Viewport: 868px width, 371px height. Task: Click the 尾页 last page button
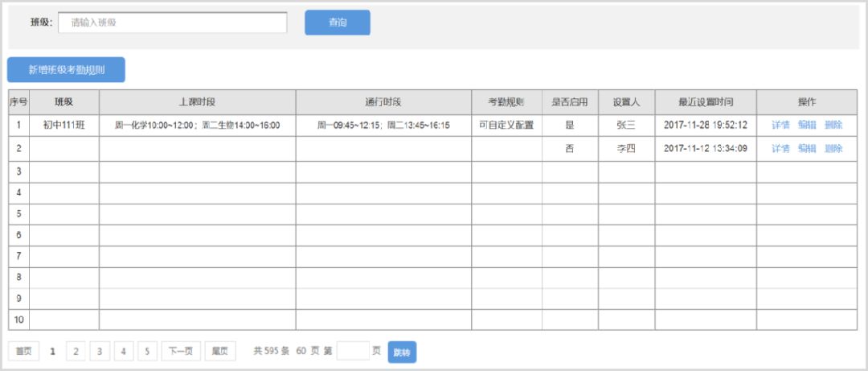[220, 351]
